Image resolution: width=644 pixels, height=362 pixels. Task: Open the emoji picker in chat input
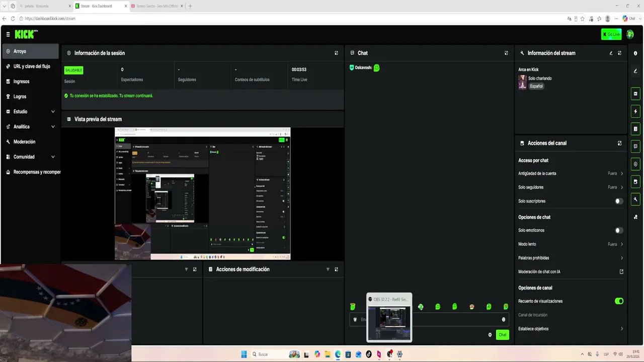click(x=504, y=319)
